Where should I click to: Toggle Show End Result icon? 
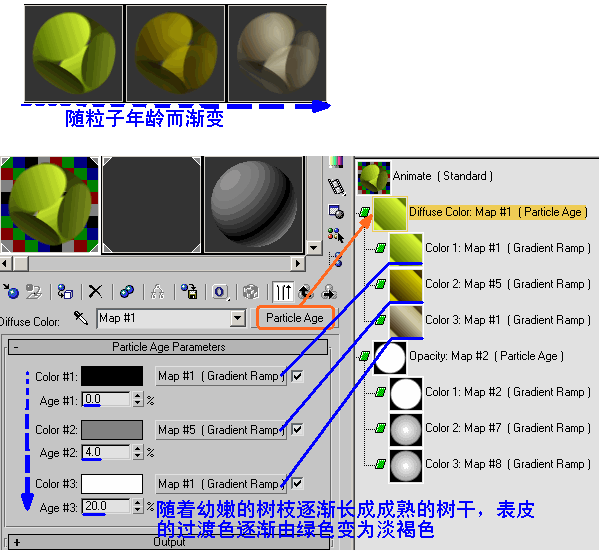coord(283,292)
